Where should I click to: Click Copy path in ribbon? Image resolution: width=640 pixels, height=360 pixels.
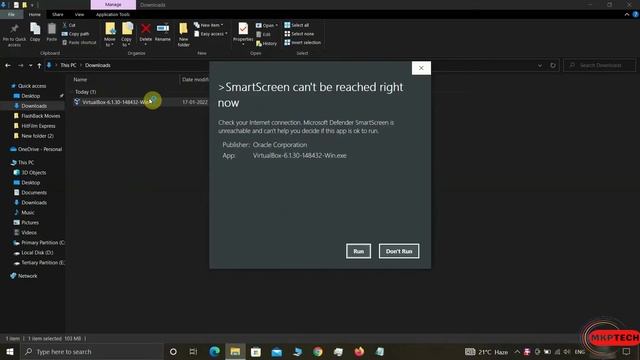tap(76, 34)
